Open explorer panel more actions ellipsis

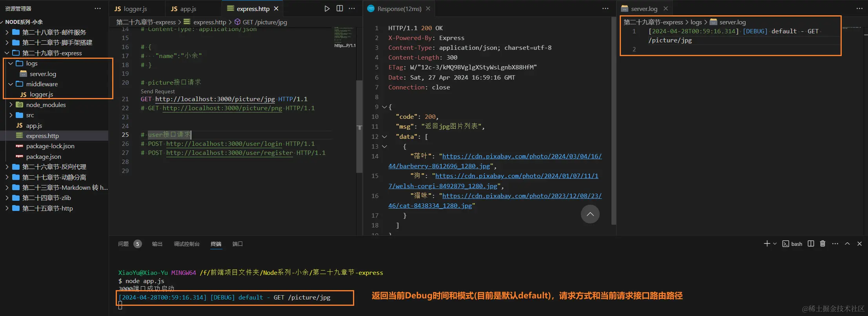click(98, 9)
